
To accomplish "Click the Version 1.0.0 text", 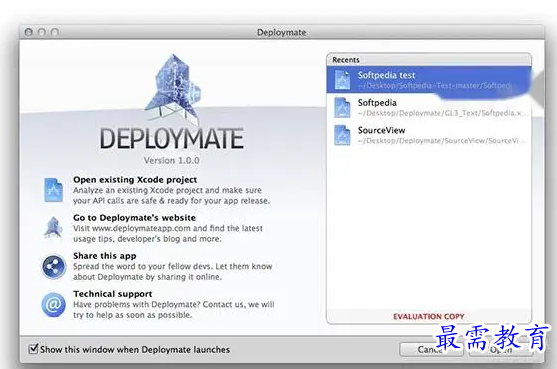I will 172,161.
